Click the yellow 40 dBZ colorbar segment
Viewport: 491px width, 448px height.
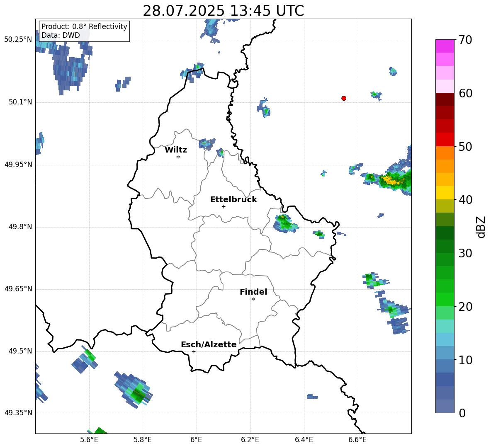[x=445, y=193]
